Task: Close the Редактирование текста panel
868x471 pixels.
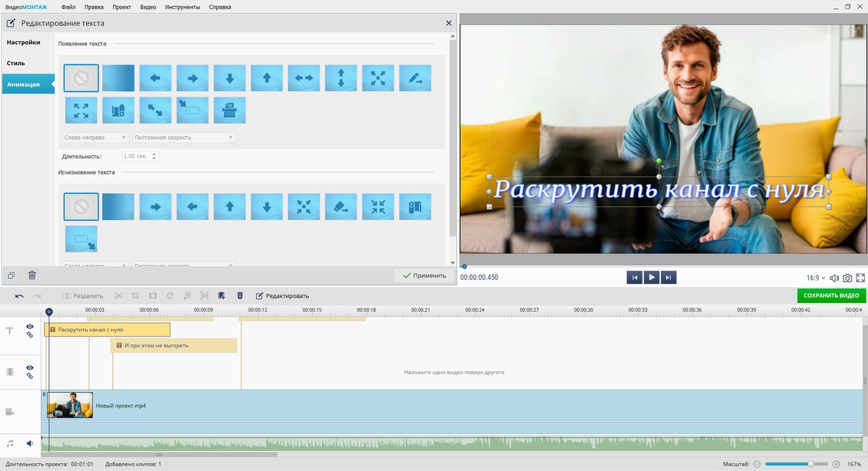Action: pyautogui.click(x=448, y=23)
